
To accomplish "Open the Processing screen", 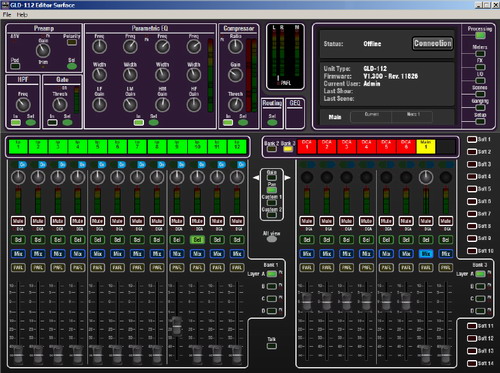I will click(480, 35).
